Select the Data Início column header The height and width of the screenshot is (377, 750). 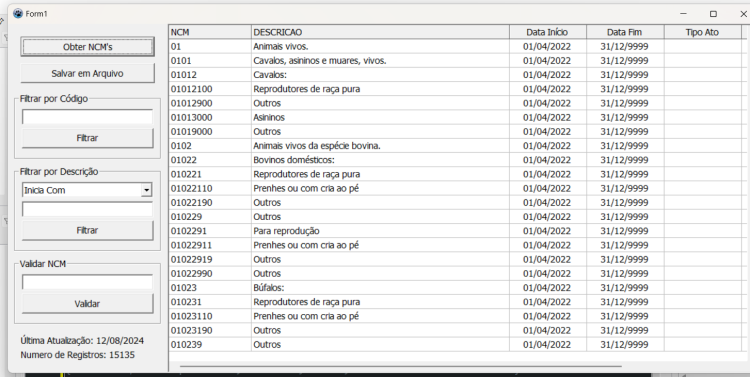click(547, 33)
